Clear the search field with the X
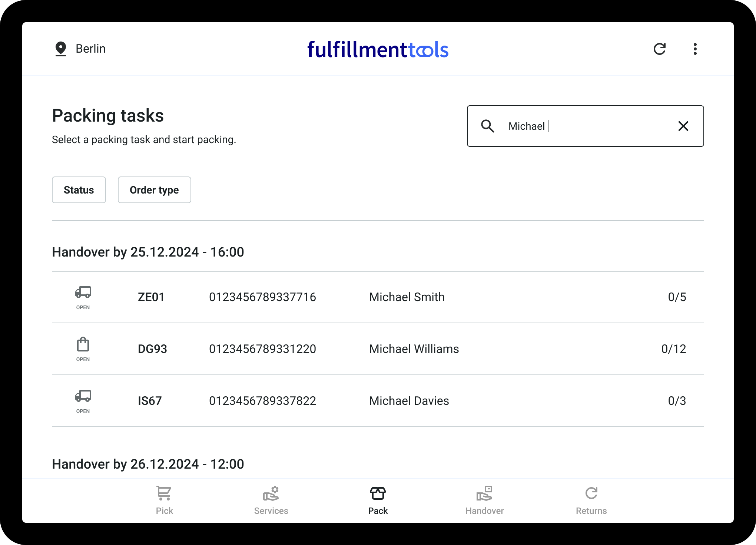The width and height of the screenshot is (756, 545). click(683, 126)
